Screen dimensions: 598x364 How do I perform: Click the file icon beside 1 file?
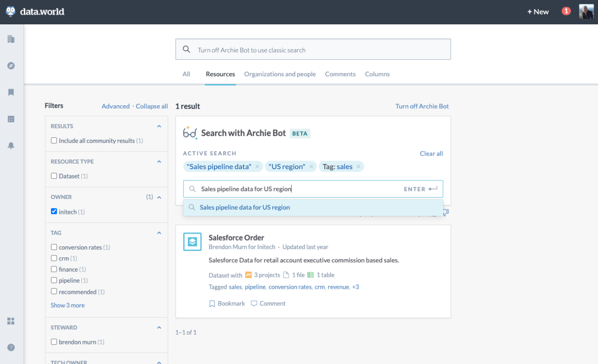tap(286, 275)
